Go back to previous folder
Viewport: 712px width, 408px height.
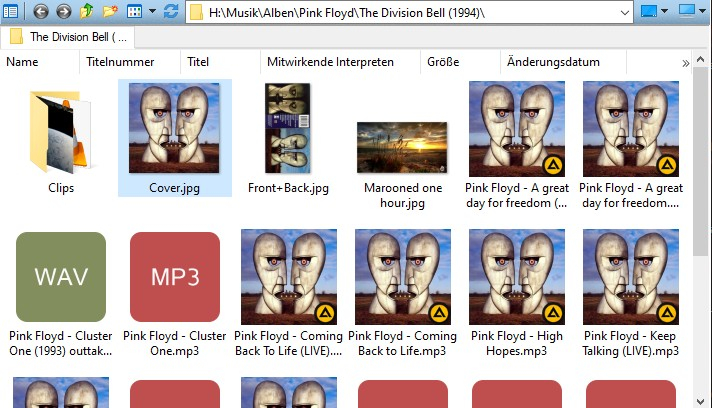click(x=41, y=11)
